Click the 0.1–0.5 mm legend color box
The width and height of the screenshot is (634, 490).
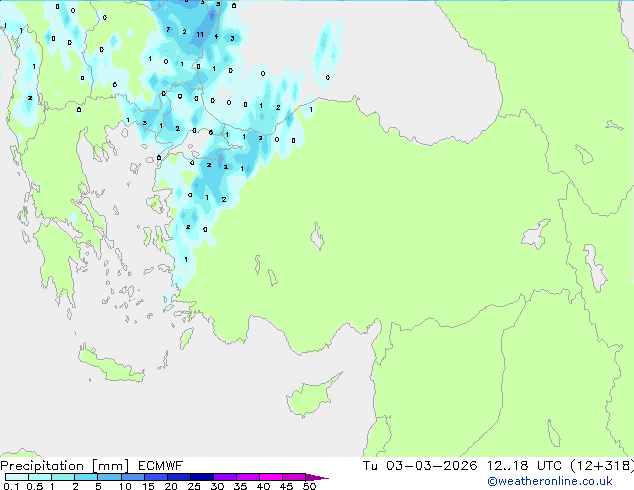click(17, 477)
